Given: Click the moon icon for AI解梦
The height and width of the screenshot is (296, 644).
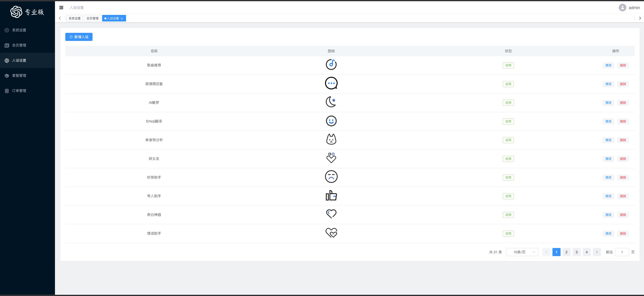Looking at the screenshot, I should pyautogui.click(x=331, y=102).
